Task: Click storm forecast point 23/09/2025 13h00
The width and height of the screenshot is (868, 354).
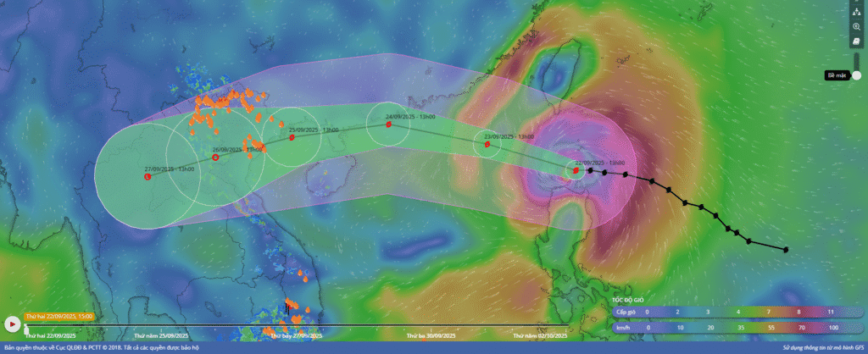Action: (x=487, y=144)
